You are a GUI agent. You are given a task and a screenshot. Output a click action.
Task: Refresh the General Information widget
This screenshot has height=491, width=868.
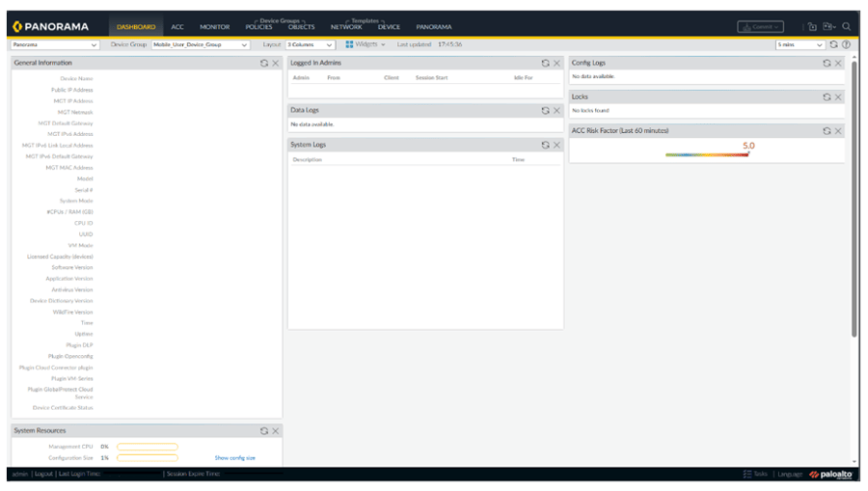pos(264,63)
